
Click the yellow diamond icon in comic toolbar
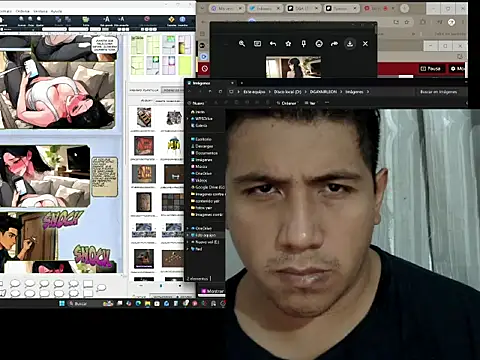171,20
